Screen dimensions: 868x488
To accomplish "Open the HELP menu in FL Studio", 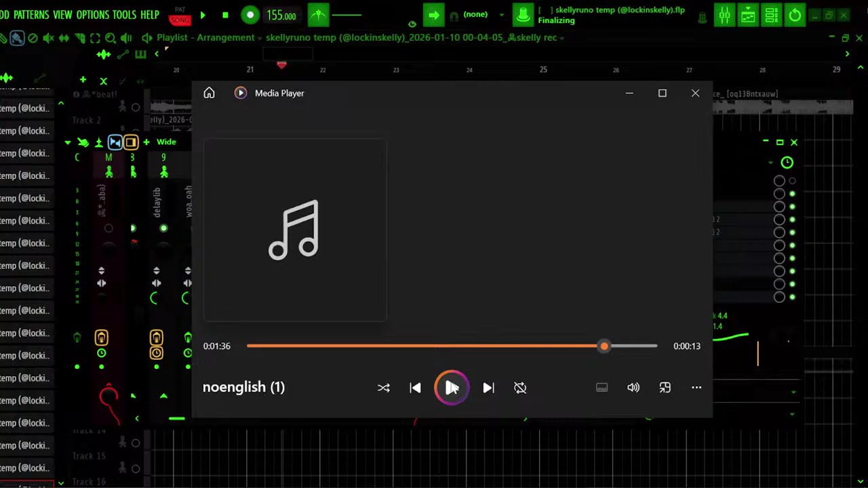I will tap(150, 14).
